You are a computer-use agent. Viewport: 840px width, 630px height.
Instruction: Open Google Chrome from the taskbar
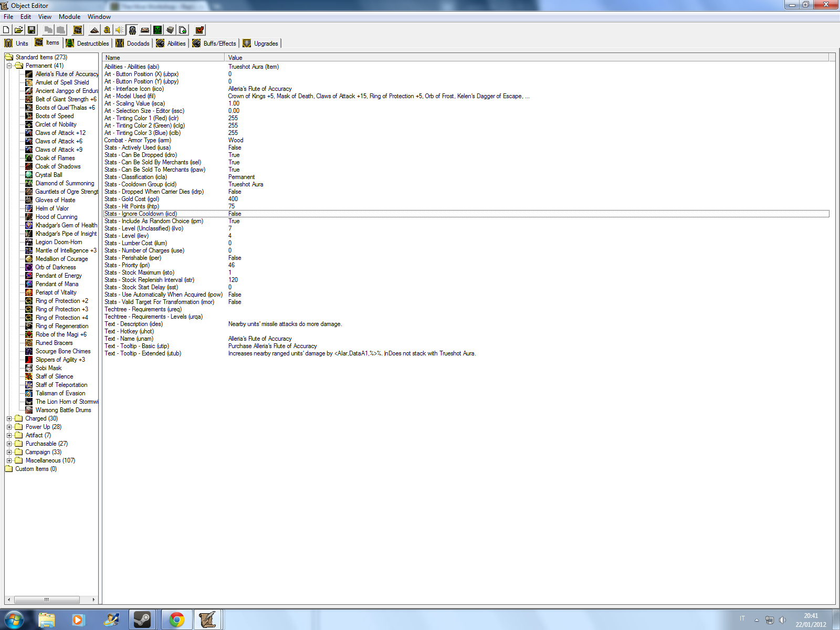177,620
